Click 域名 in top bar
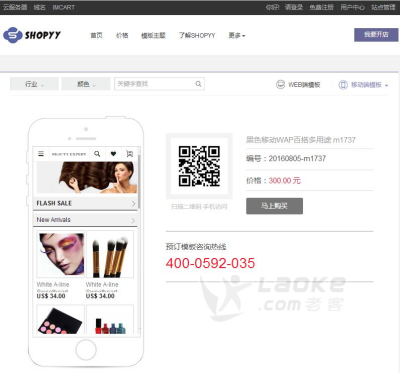The height and width of the screenshot is (373, 400). pos(39,7)
